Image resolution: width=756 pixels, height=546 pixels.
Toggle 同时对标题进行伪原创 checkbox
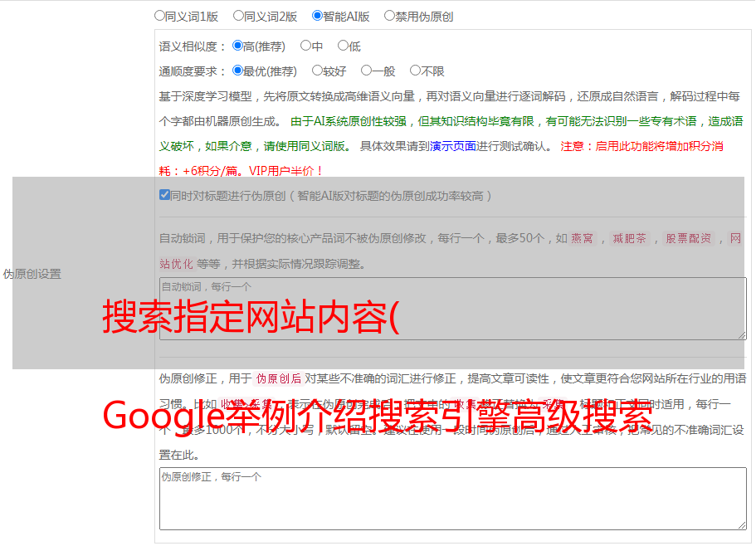pos(164,195)
